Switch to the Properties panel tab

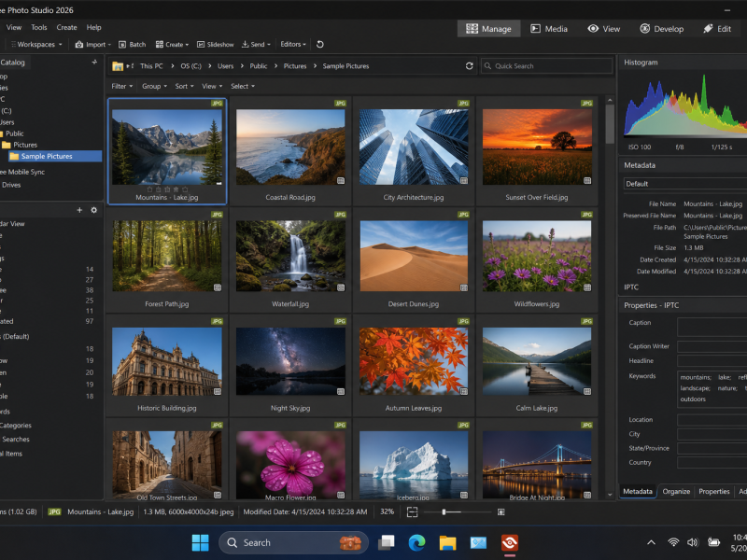tap(713, 492)
